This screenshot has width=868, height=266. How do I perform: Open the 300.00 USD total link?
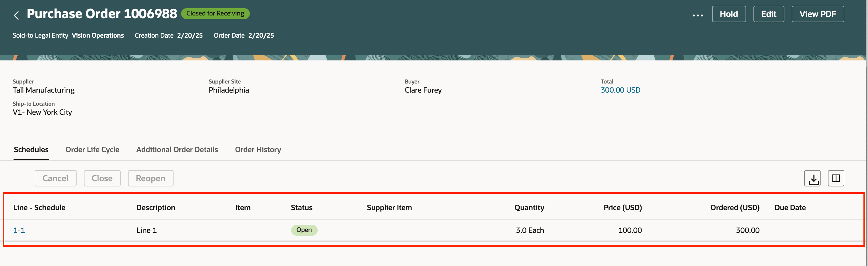tap(620, 90)
